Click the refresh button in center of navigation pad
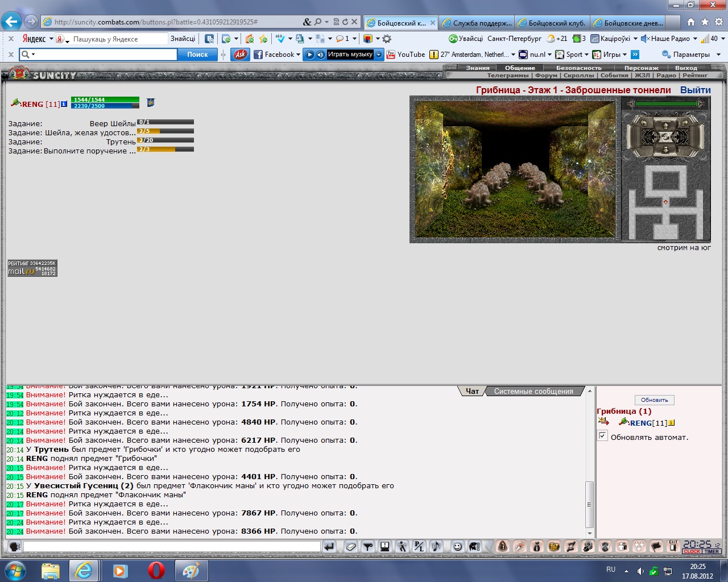The width and height of the screenshot is (728, 582). click(665, 137)
